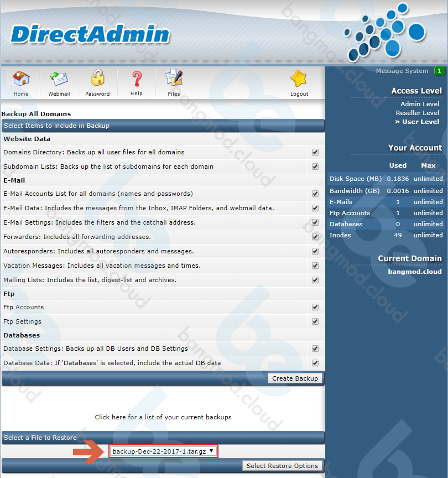Screen dimensions: 448x478
Task: Select User Level access
Action: point(420,122)
